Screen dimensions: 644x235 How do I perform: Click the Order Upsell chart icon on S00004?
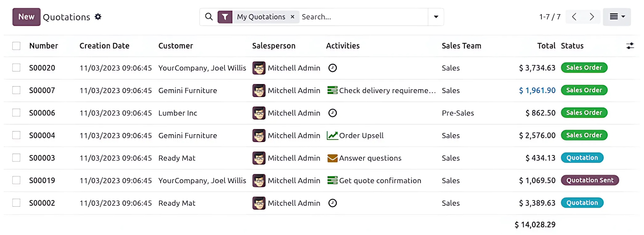coord(332,136)
